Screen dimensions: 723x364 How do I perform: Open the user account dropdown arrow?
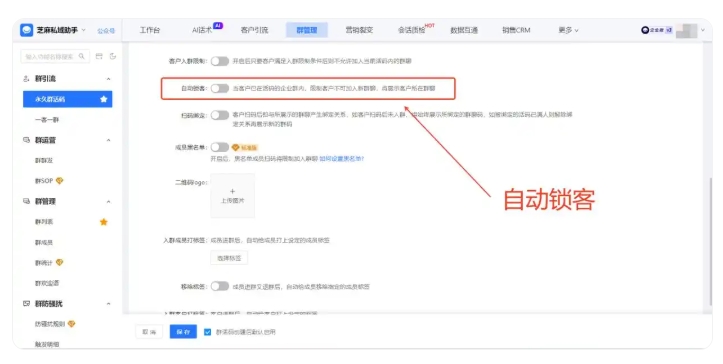click(703, 30)
